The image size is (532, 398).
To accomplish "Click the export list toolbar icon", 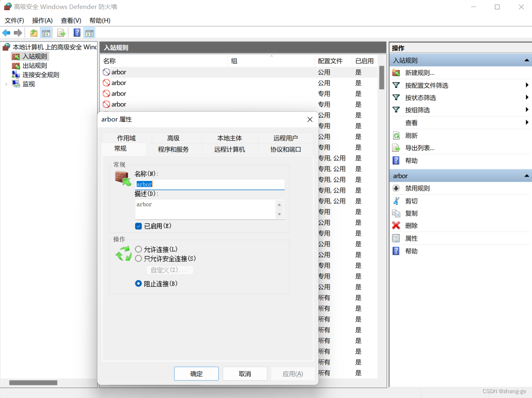I will [x=61, y=33].
